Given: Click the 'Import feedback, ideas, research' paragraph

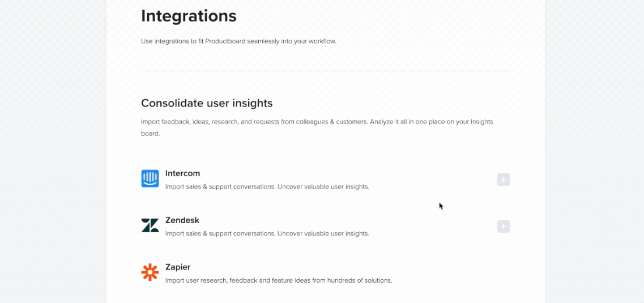Looking at the screenshot, I should pyautogui.click(x=317, y=127).
